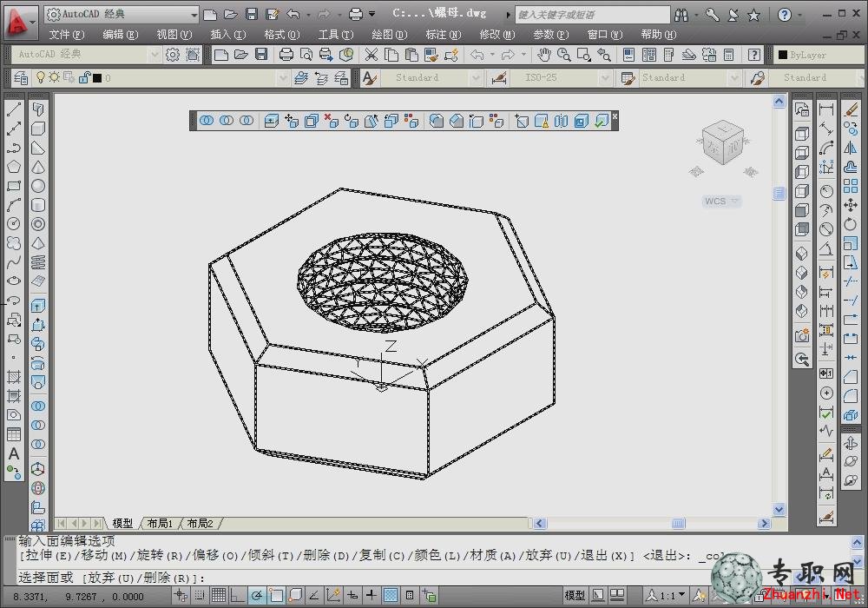Click layer 0 black color swatch
868x608 pixels.
tap(97, 78)
